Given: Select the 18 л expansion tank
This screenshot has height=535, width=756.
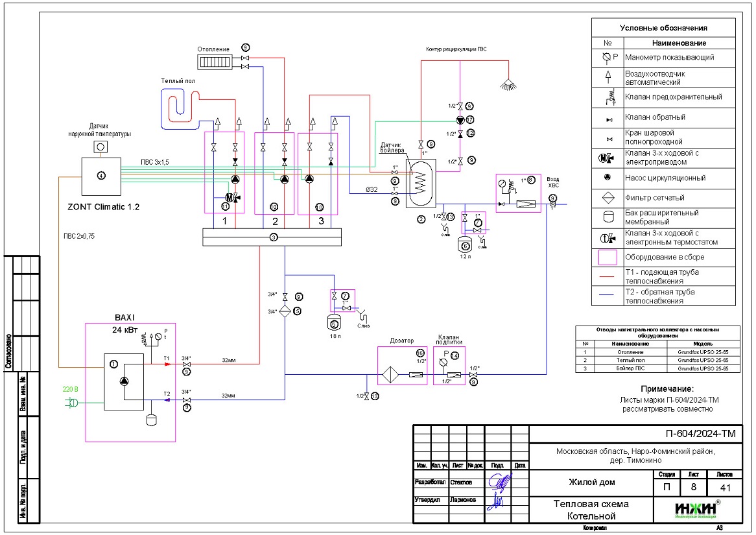Looking at the screenshot, I should pos(335,323).
